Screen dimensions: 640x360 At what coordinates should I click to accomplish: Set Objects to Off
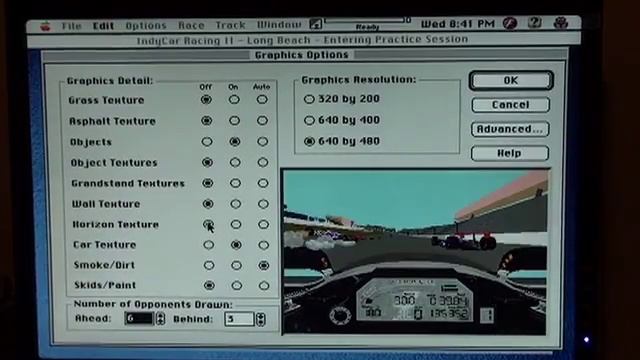[x=207, y=142]
